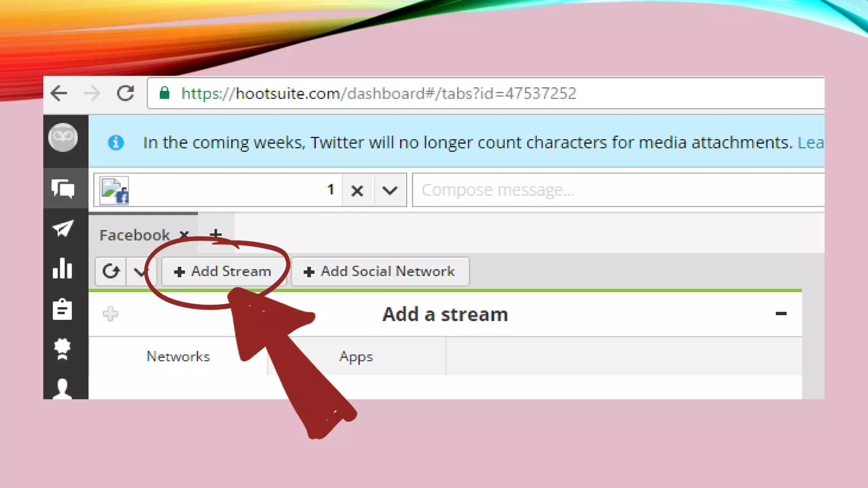The height and width of the screenshot is (488, 868).
Task: Open the Contacts person icon in the sidebar
Action: 63,388
